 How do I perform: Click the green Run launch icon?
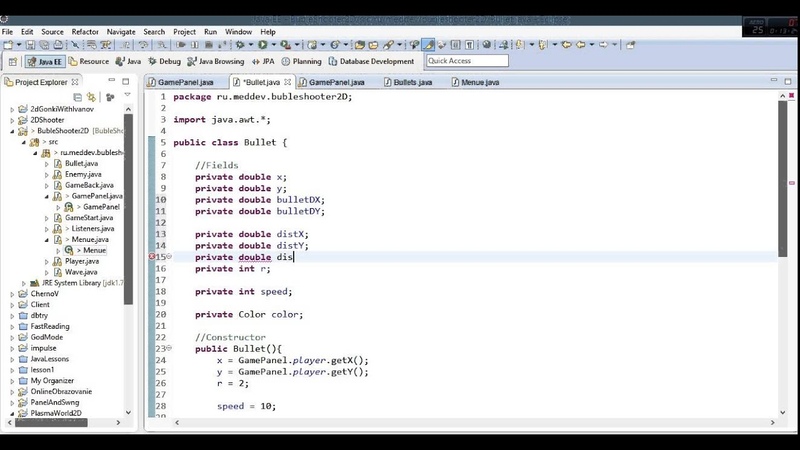(x=262, y=45)
